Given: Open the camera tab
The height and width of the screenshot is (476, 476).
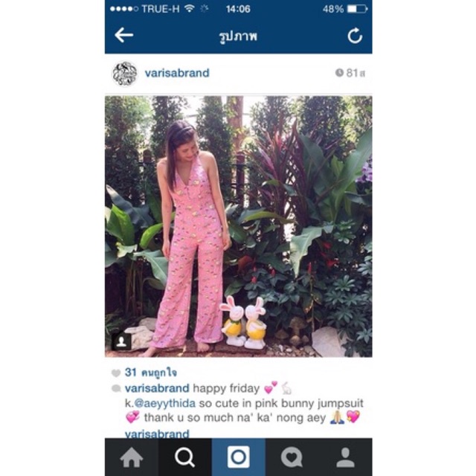Looking at the screenshot, I should pyautogui.click(x=238, y=457).
